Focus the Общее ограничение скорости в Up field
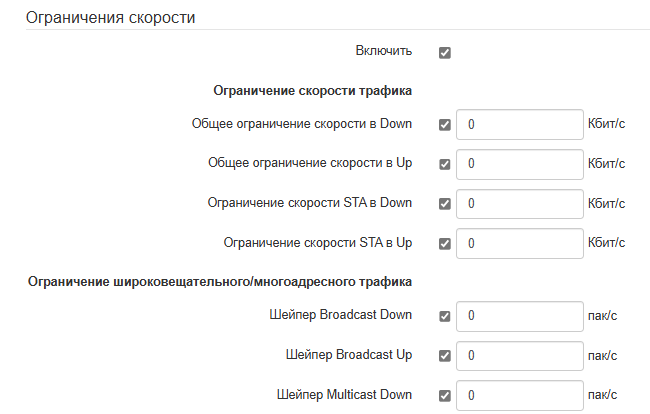This screenshot has height=414, width=650. coord(519,165)
